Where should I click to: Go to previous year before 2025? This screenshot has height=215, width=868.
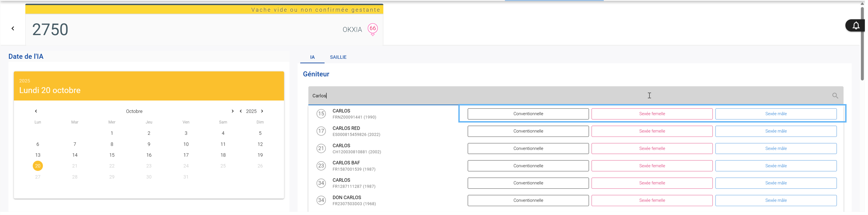(x=241, y=111)
